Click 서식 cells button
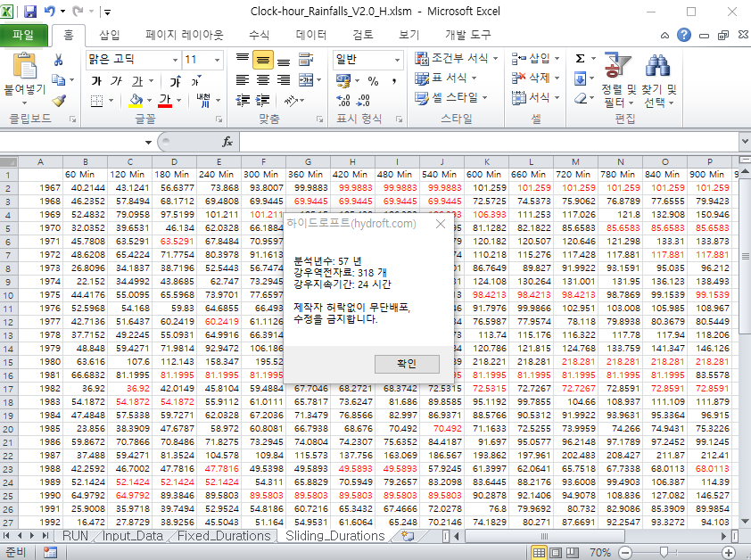This screenshot has height=560, width=751. (535, 98)
